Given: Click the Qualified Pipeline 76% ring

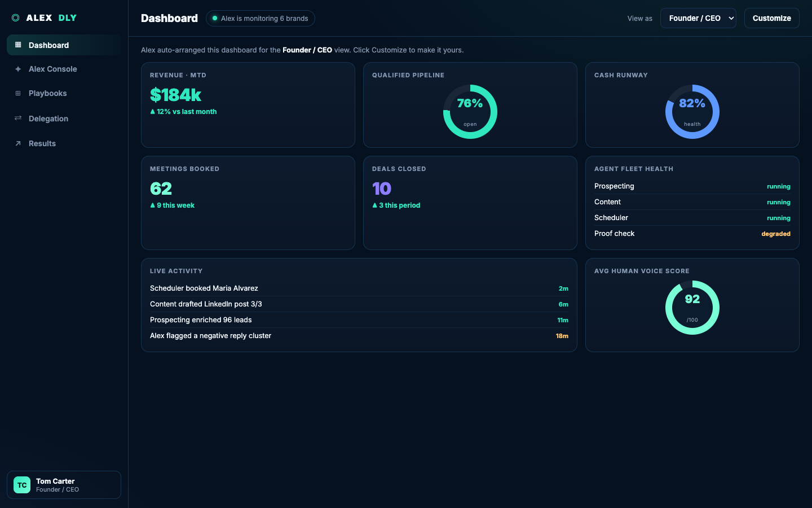Looking at the screenshot, I should [470, 112].
